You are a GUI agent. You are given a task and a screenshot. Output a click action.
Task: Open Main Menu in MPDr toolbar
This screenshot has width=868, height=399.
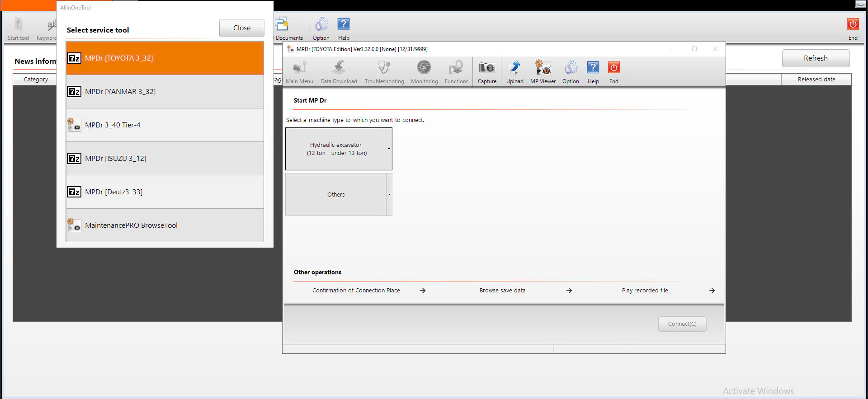(299, 72)
